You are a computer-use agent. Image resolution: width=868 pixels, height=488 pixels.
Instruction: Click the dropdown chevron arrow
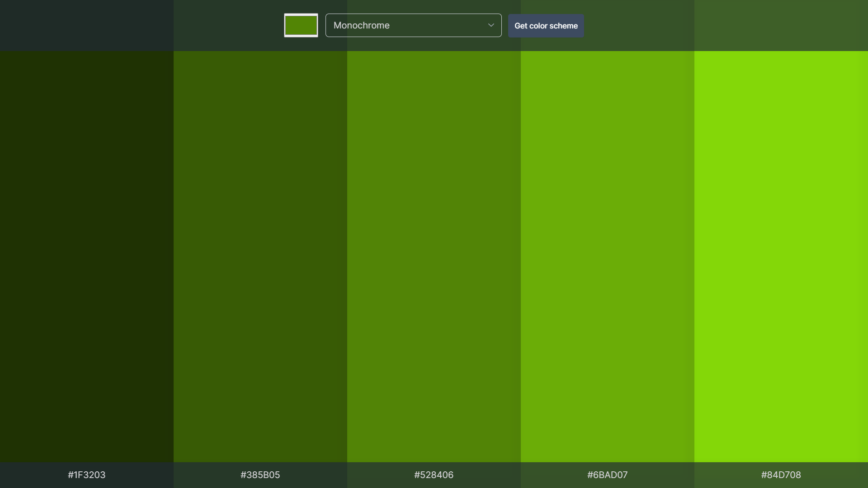click(491, 25)
